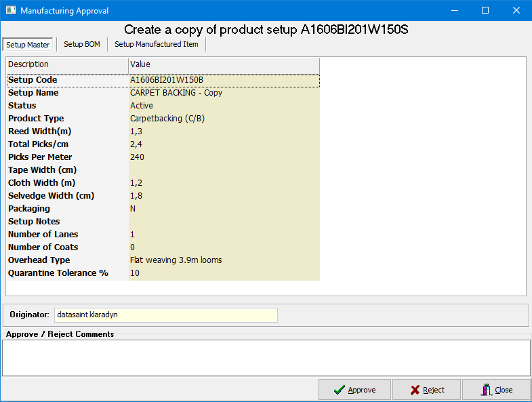This screenshot has height=402, width=532.
Task: Click the Quarantine Tolerance % value 10
Action: [x=135, y=273]
